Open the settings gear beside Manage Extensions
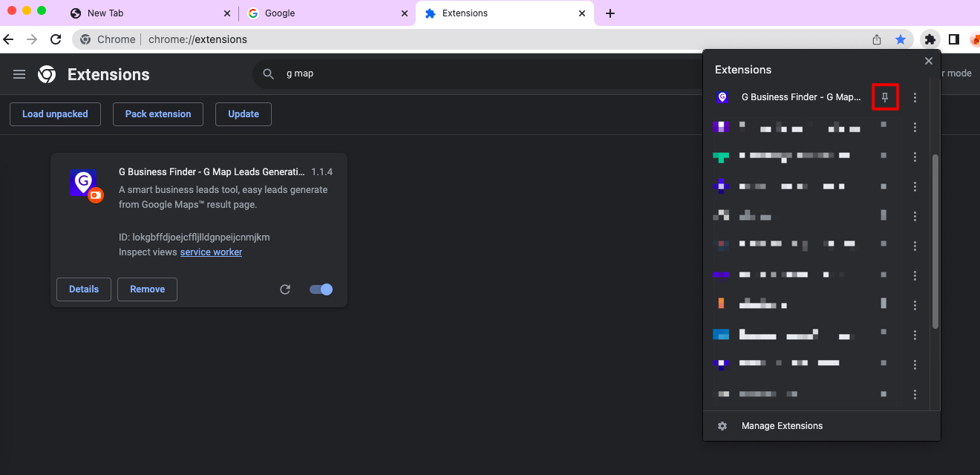The image size is (980, 475). point(722,425)
